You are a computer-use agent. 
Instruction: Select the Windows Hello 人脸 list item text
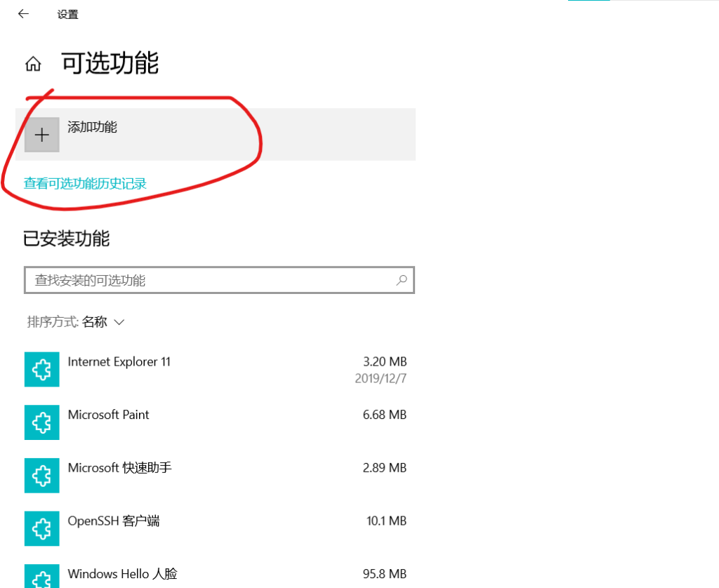(122, 574)
